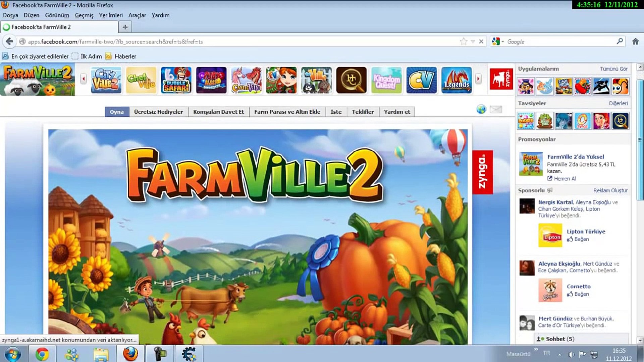Viewport: 644px width, 362px height.
Task: Like Lipton Türkiye with Beğen
Action: coord(578,239)
